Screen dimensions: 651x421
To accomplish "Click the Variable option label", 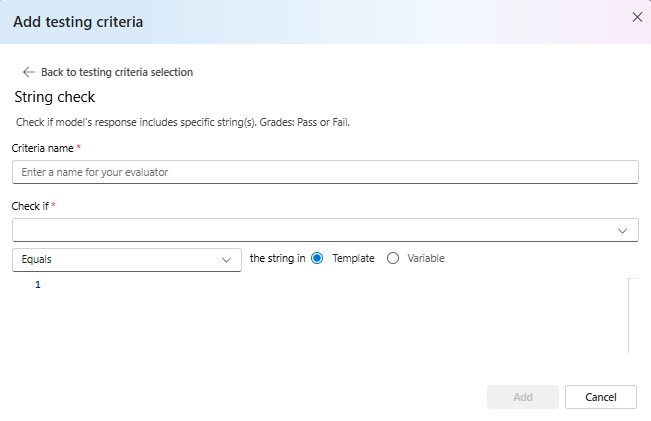I will click(426, 258).
